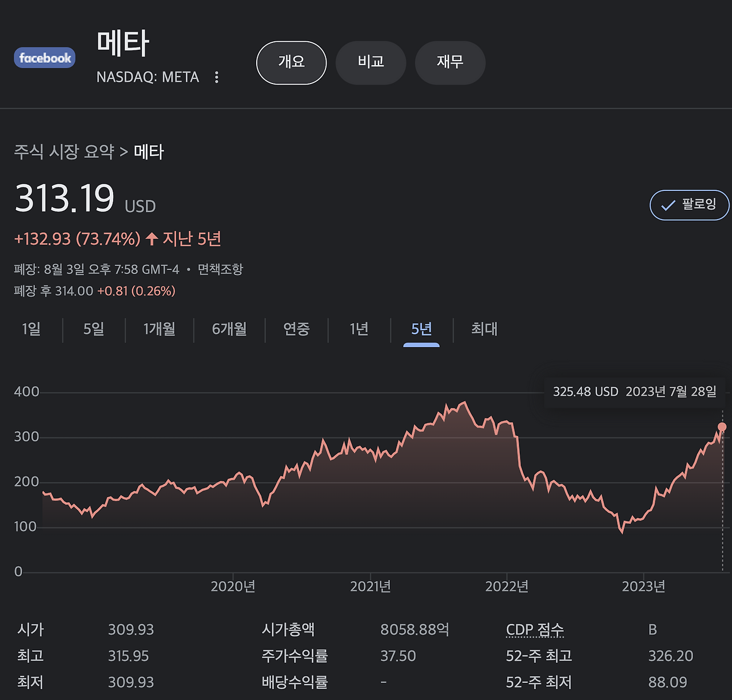Click the 400 label on price axis
The image size is (732, 700).
point(26,392)
